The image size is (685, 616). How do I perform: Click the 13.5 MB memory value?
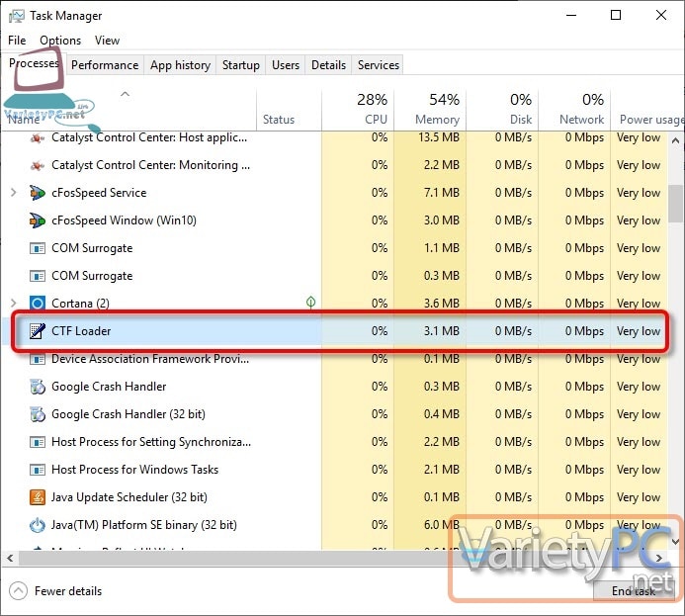439,137
